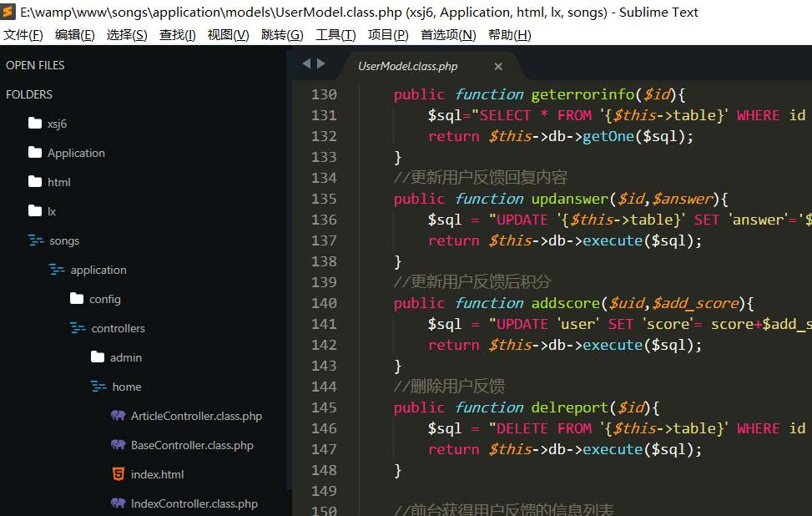Place cursor on delreport function name

click(570, 407)
